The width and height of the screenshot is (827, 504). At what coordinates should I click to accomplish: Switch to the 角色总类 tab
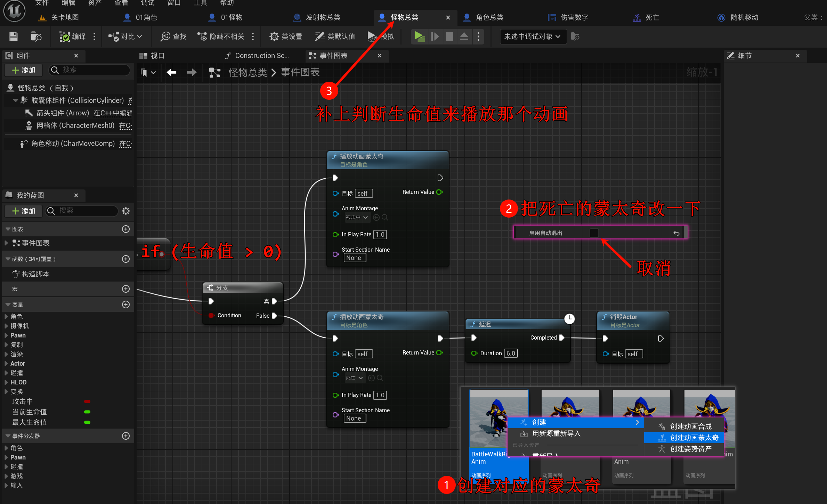489,17
